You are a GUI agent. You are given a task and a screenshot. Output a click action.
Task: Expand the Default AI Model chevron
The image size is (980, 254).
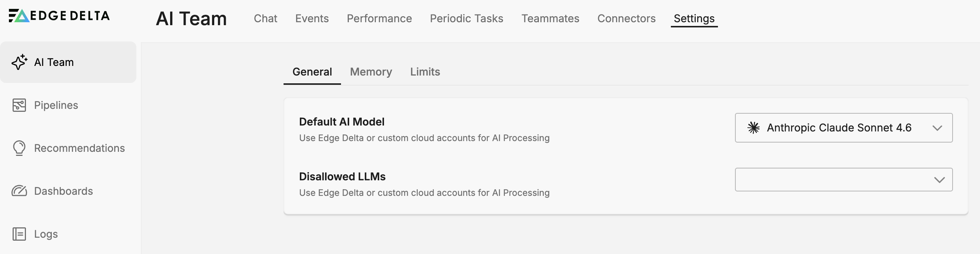937,128
